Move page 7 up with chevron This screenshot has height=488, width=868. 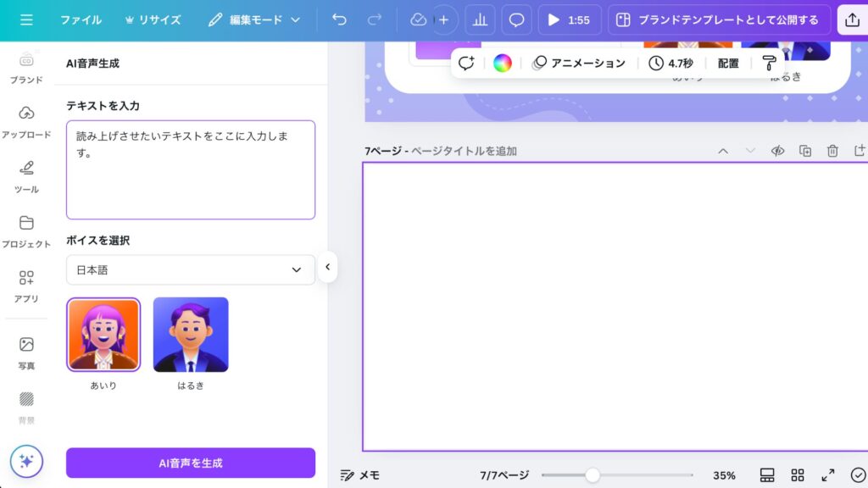pos(723,151)
